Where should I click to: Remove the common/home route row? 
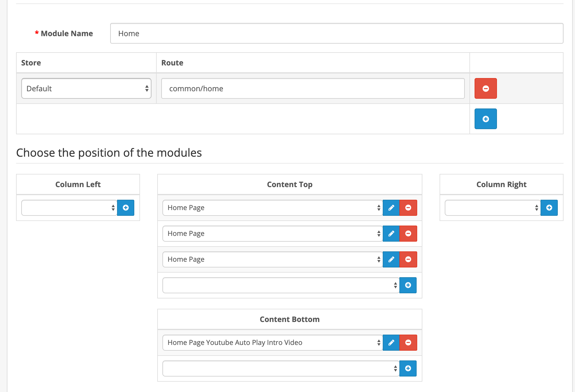pos(485,88)
